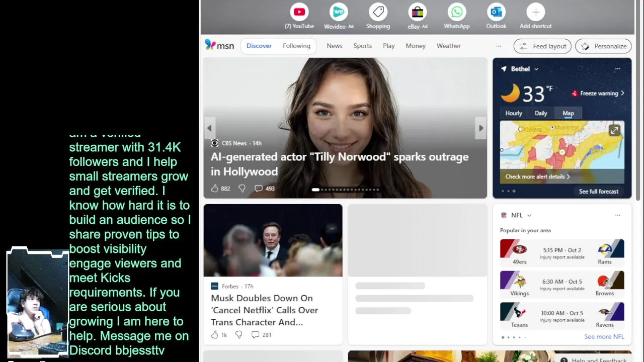Click the carousel pagination dots
The width and height of the screenshot is (644, 362).
tap(345, 190)
